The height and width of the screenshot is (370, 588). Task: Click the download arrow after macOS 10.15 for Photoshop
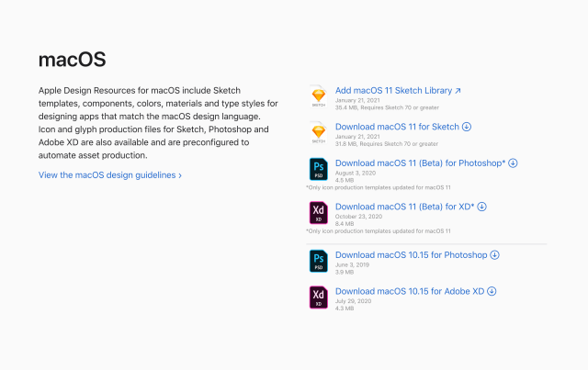[494, 255]
